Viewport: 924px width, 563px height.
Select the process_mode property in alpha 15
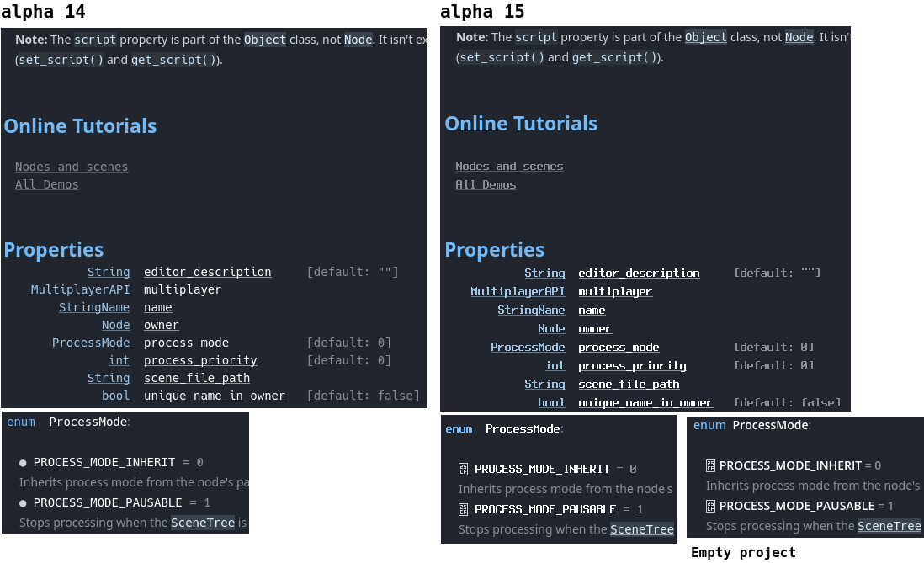point(618,347)
